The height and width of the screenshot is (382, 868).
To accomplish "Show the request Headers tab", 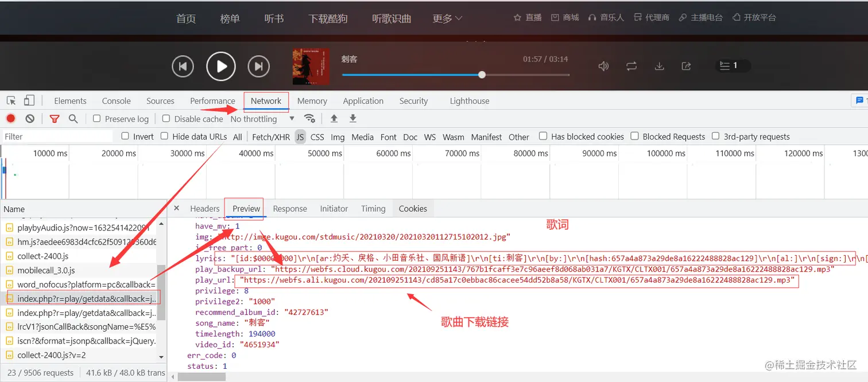I will click(x=205, y=209).
